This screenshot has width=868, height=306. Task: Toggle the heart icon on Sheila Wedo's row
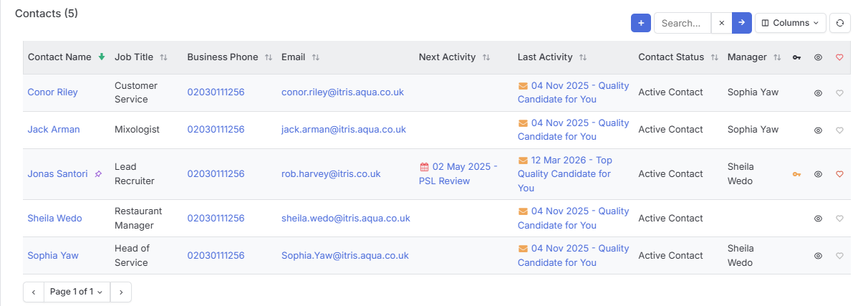(840, 219)
